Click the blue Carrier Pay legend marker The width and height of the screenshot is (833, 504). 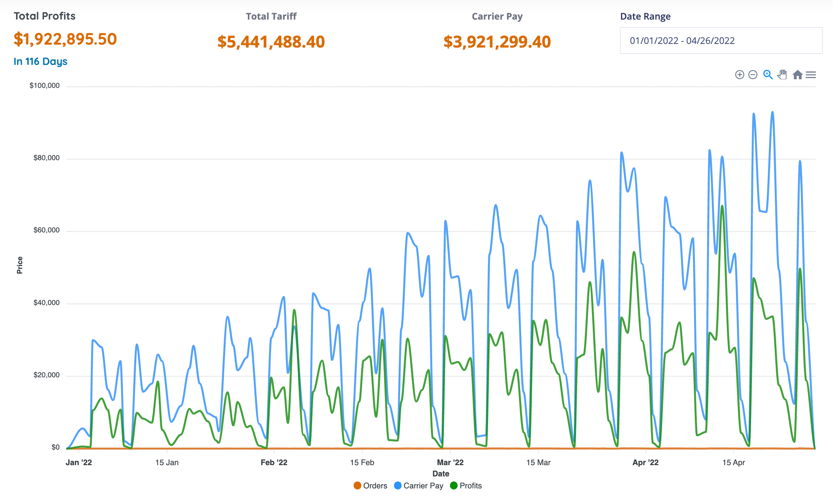pyautogui.click(x=398, y=486)
